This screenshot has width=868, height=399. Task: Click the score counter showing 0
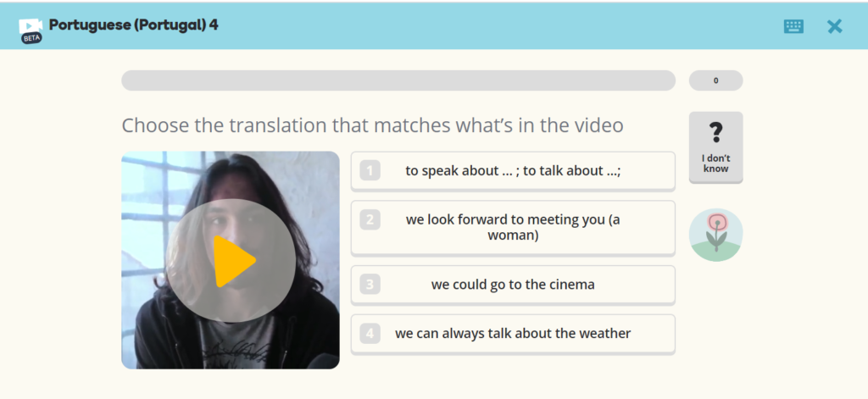pyautogui.click(x=715, y=80)
